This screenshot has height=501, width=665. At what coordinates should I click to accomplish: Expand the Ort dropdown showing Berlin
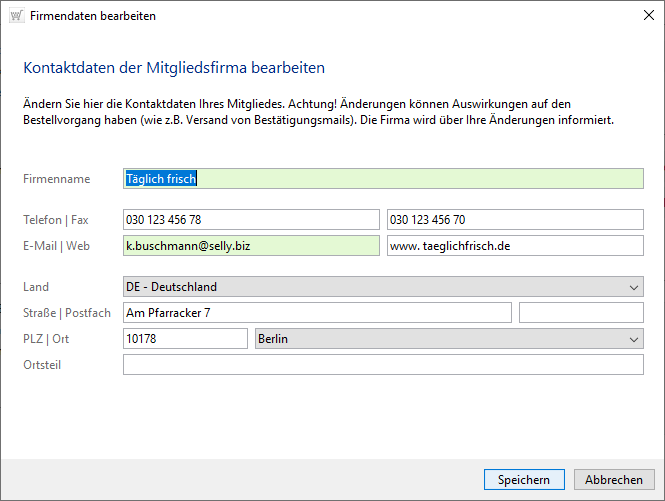(x=449, y=339)
